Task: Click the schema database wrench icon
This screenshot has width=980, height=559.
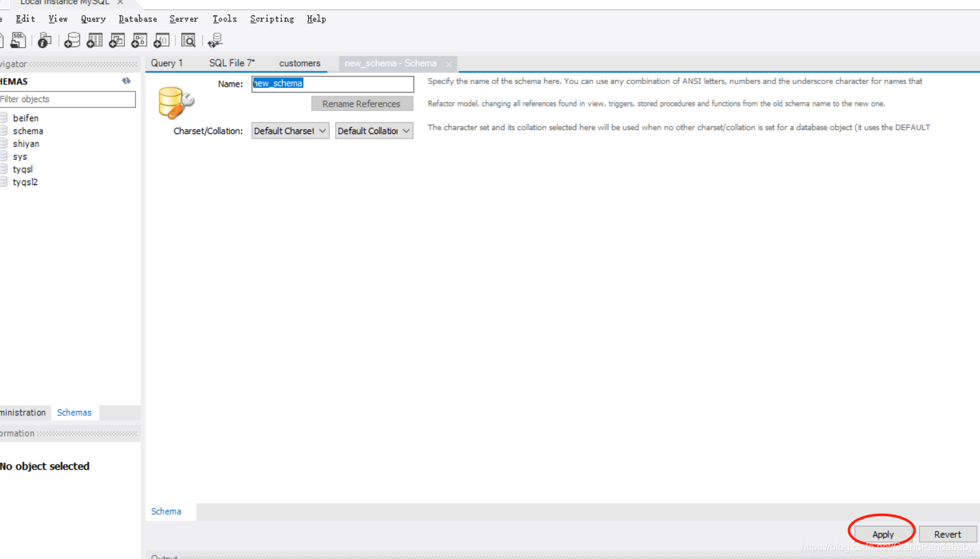Action: point(176,103)
